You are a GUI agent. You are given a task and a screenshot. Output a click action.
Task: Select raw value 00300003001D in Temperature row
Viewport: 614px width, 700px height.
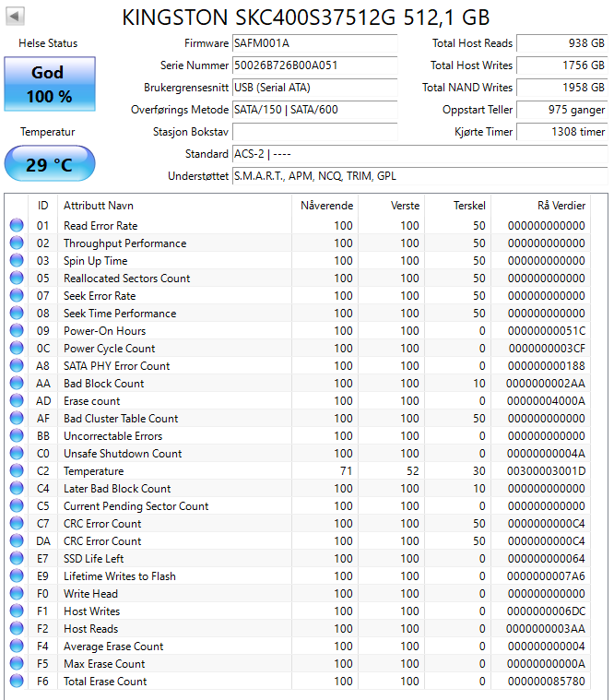click(546, 471)
